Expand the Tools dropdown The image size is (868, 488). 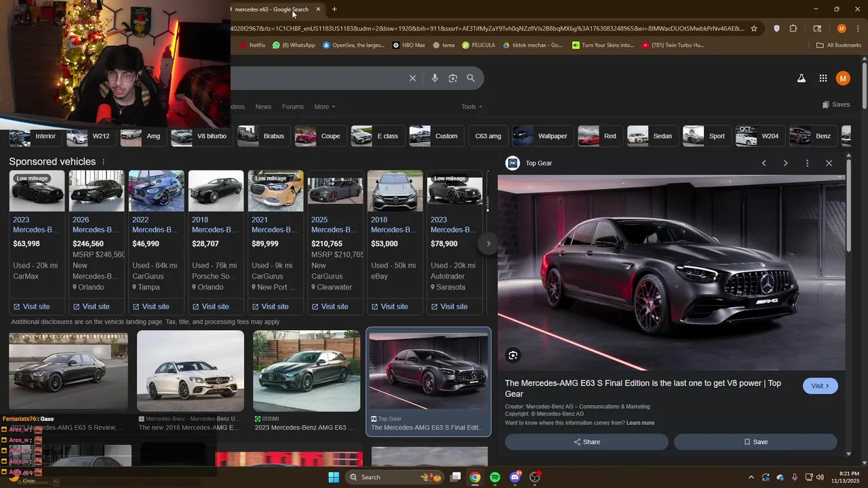pos(471,106)
